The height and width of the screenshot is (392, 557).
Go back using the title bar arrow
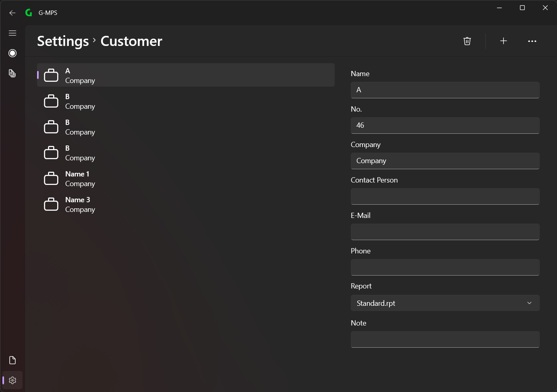12,13
